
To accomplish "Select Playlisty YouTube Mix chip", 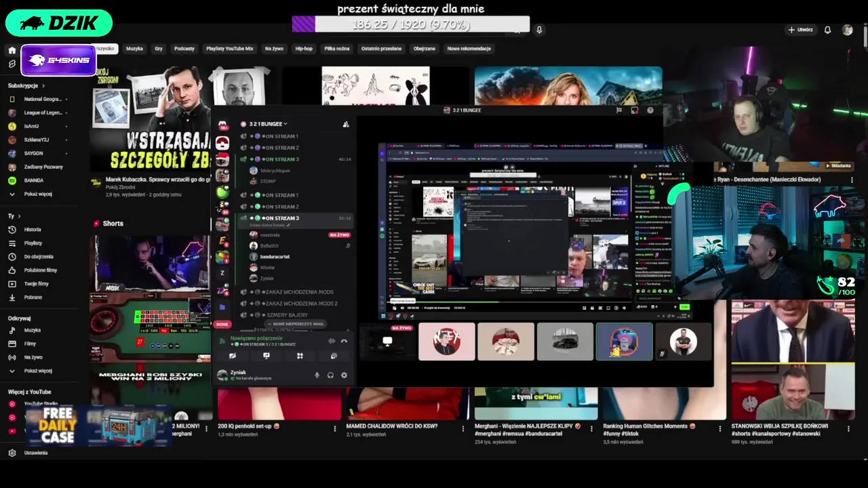I will click(x=229, y=49).
